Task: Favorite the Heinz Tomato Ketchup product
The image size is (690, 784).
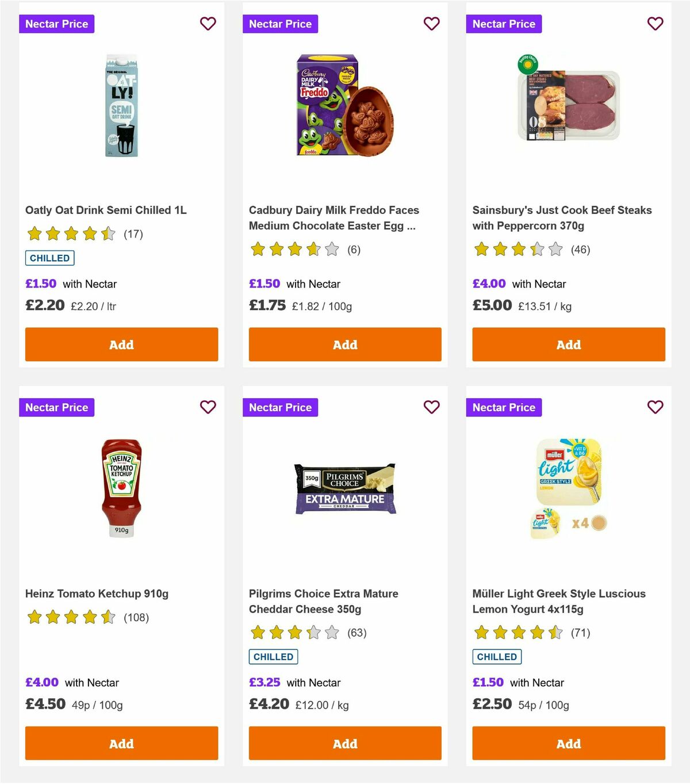Action: tap(208, 407)
